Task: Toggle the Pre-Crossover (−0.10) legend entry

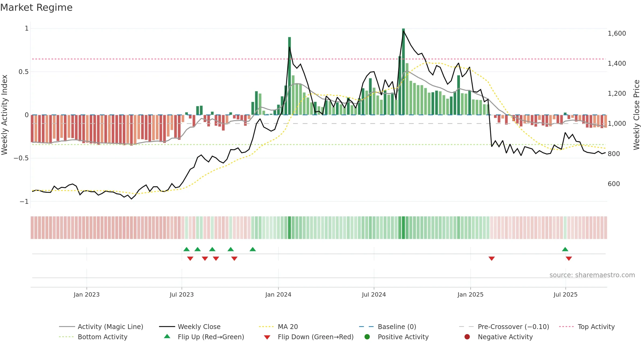Action: click(x=504, y=327)
